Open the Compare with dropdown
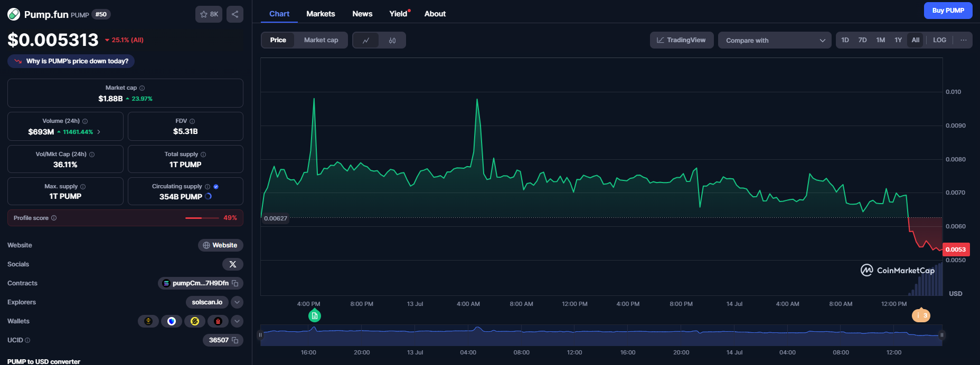980x365 pixels. (x=775, y=40)
